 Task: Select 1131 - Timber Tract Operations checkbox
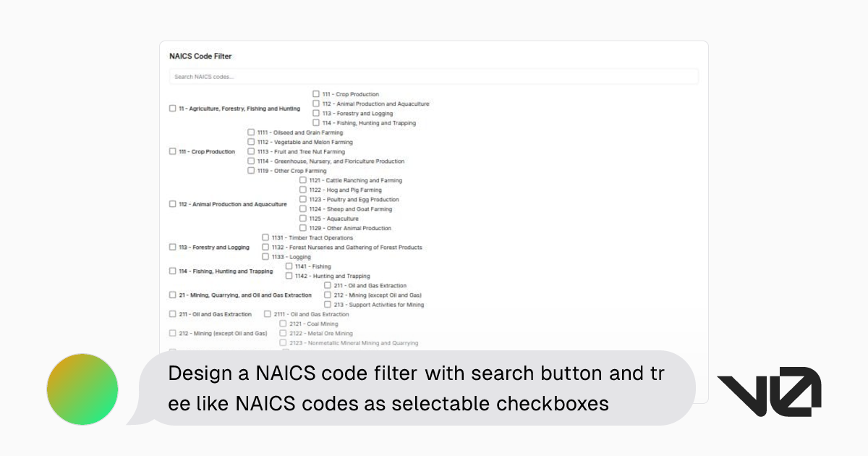pyautogui.click(x=265, y=237)
